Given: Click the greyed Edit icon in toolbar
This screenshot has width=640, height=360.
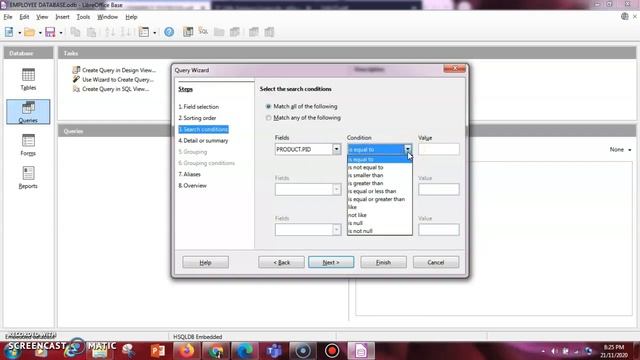Looking at the screenshot, I should coord(235,32).
